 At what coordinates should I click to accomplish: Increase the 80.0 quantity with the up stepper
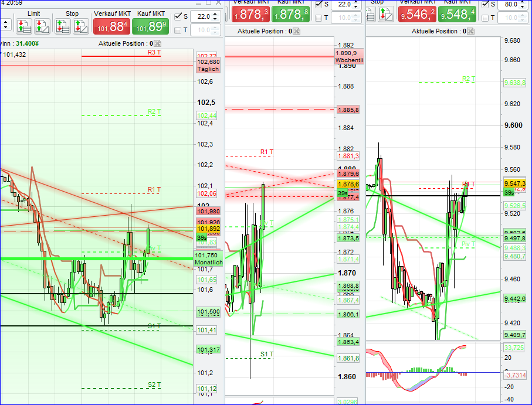[523, 3]
